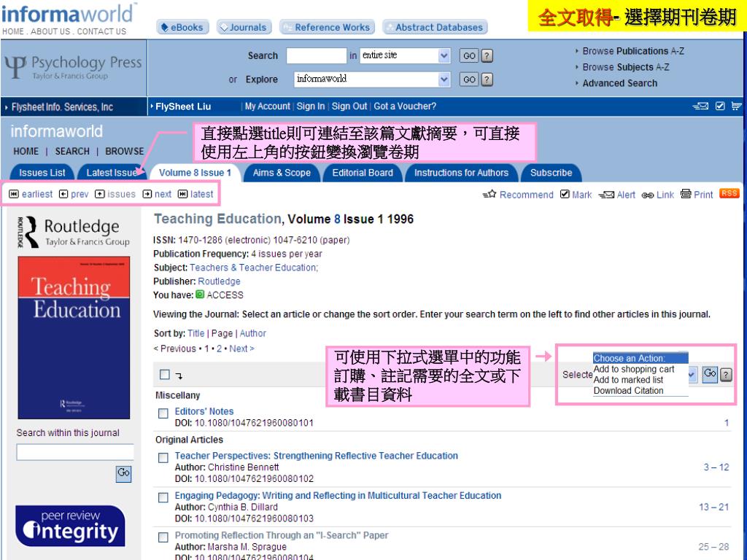Switch to Latest Issue tab
Viewport: 747px width, 560px height.
click(x=112, y=173)
